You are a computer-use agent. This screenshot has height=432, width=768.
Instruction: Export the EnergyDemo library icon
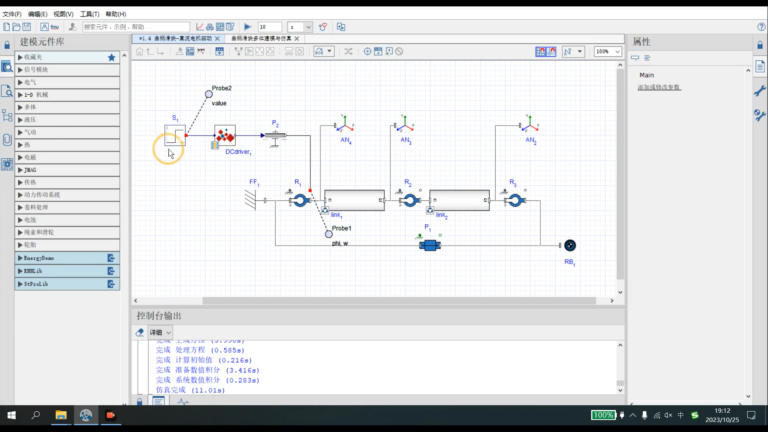pyautogui.click(x=111, y=258)
